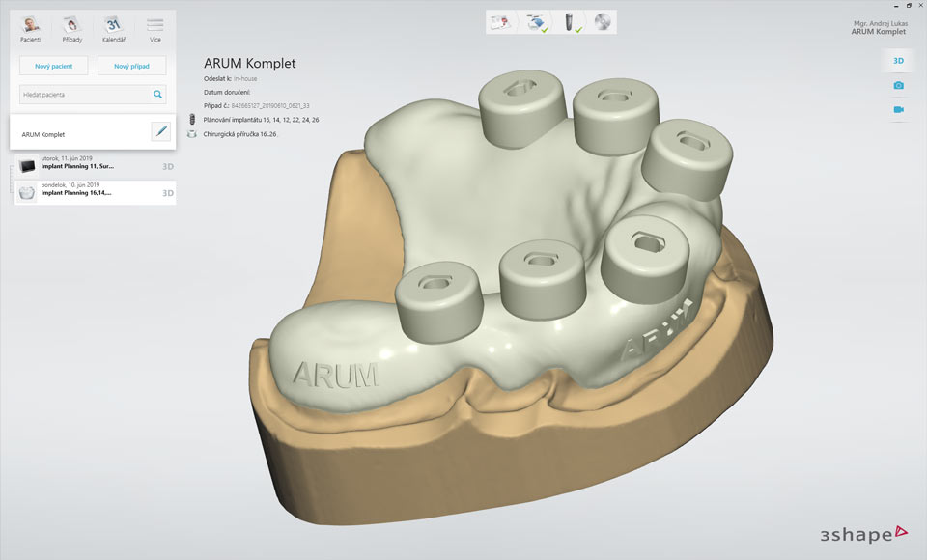The height and width of the screenshot is (560, 927).
Task: Click the surgical guide icon beside Chirurgická příručka
Action: click(191, 134)
